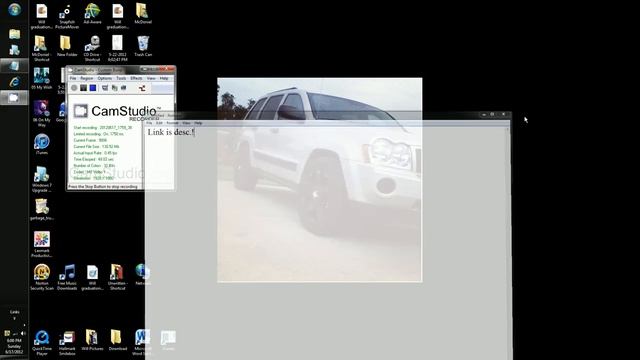Select the McDonal - Shortcut desktop icon
The image size is (640, 360).
pos(41,49)
